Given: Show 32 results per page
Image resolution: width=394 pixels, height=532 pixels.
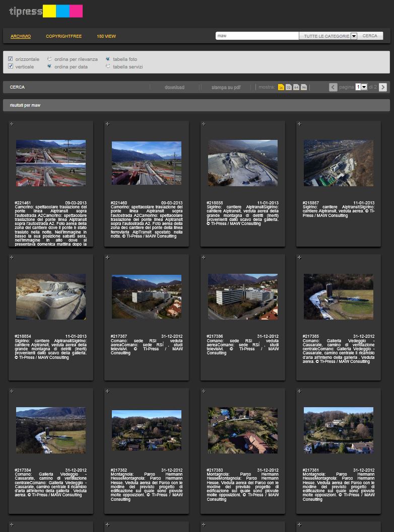Looking at the screenshot, I should [x=289, y=87].
